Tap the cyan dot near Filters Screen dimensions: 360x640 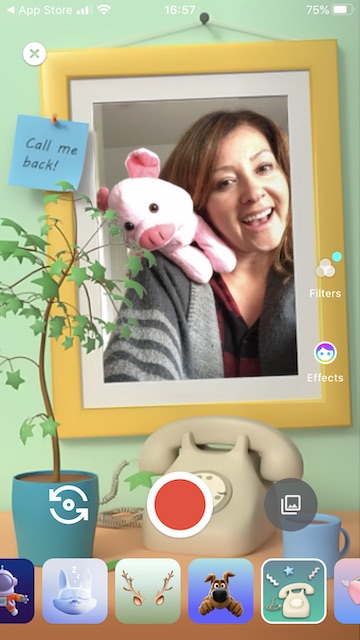(337, 257)
